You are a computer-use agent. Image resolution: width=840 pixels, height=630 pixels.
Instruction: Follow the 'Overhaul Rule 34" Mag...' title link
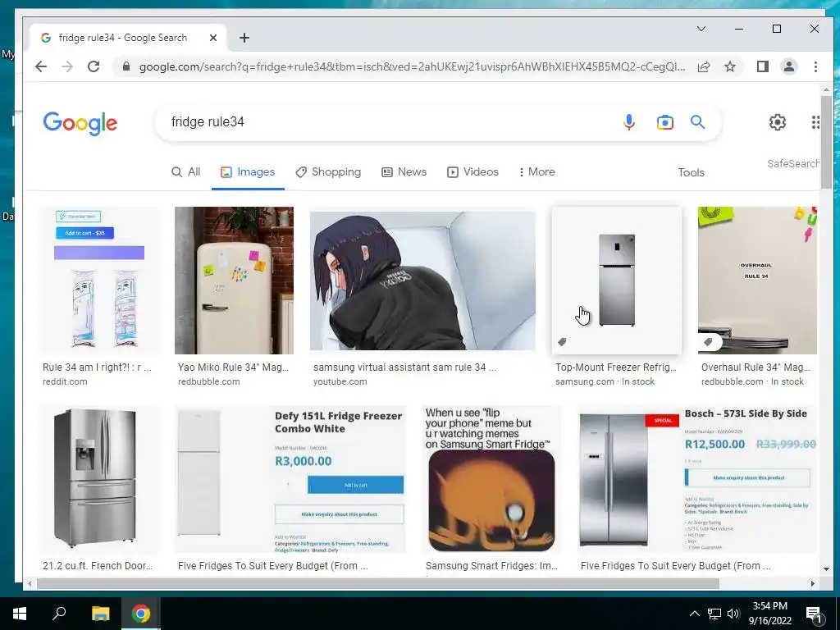coord(756,367)
